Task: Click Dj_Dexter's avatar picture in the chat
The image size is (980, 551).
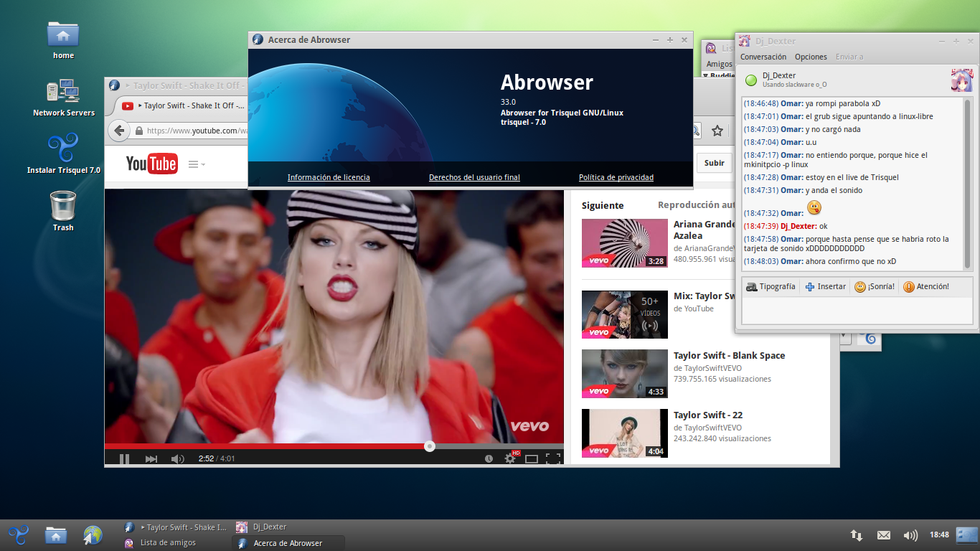Action: coord(961,80)
